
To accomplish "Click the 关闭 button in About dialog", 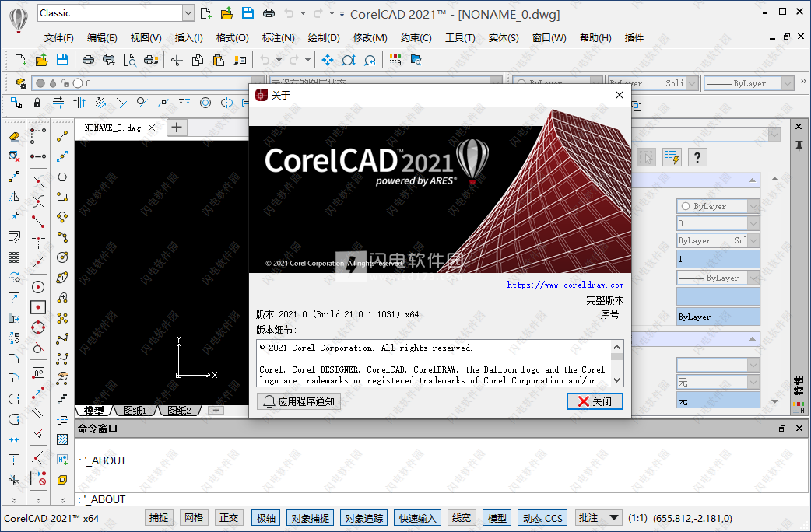I will coord(595,401).
